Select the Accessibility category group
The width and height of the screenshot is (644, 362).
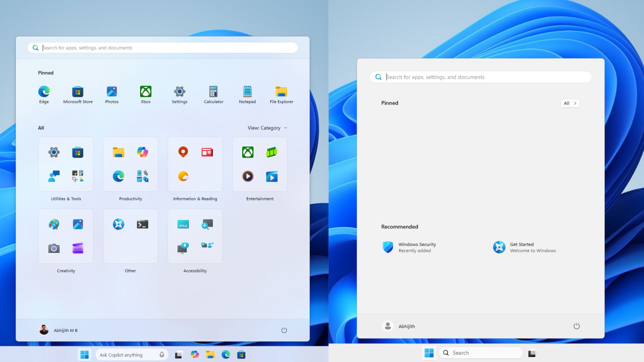click(x=195, y=236)
